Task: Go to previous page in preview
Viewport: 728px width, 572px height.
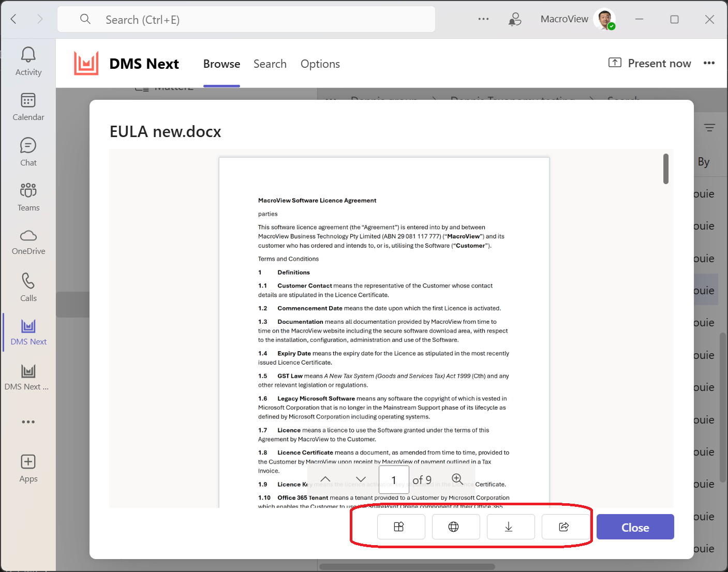Action: point(325,479)
